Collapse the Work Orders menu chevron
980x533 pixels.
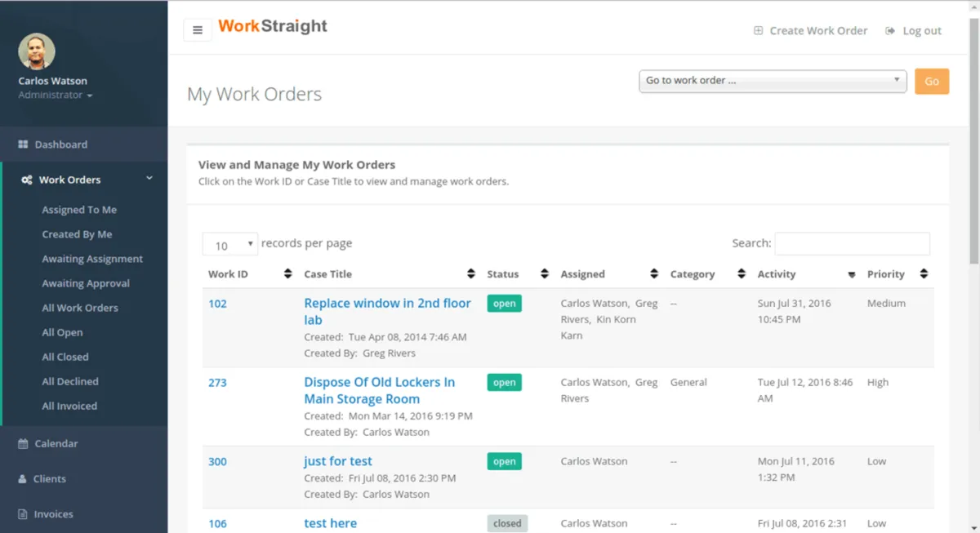pos(149,178)
